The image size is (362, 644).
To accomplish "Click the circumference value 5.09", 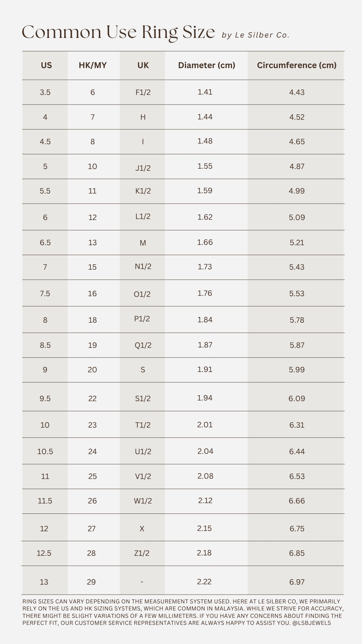I will coord(297,217).
